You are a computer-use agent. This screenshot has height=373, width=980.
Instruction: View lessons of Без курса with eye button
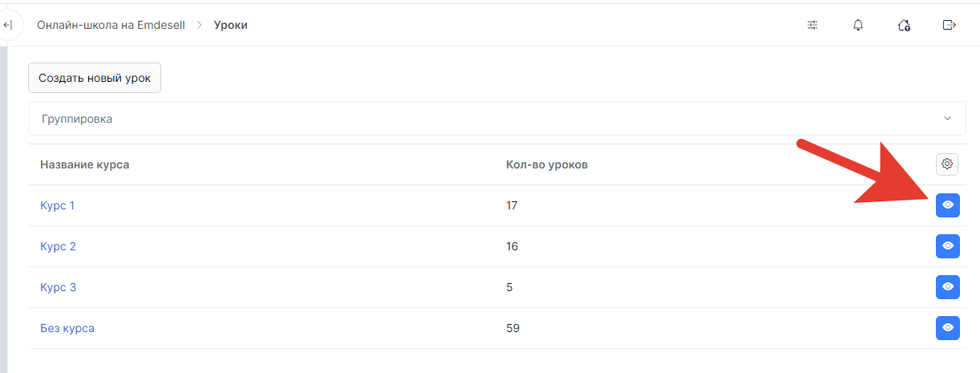click(948, 327)
